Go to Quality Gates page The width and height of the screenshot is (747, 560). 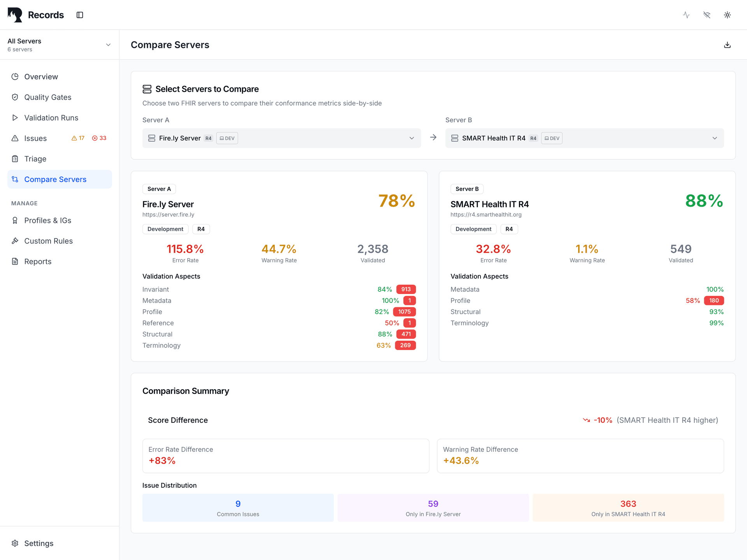(47, 97)
